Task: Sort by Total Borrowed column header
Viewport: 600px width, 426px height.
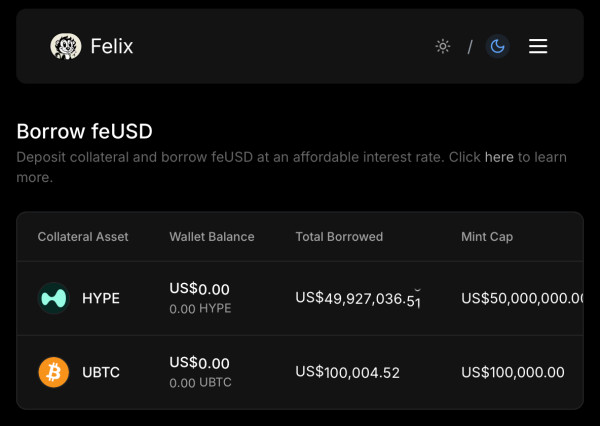Action: click(x=339, y=237)
